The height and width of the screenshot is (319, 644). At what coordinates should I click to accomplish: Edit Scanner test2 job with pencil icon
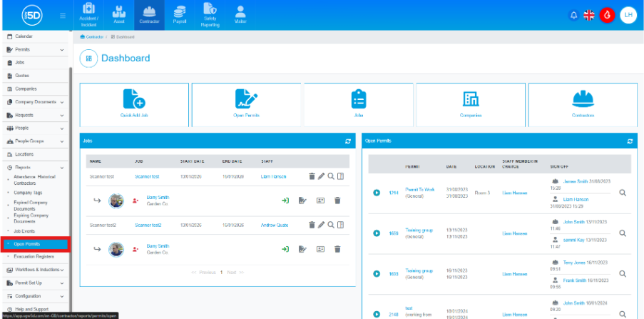(321, 225)
